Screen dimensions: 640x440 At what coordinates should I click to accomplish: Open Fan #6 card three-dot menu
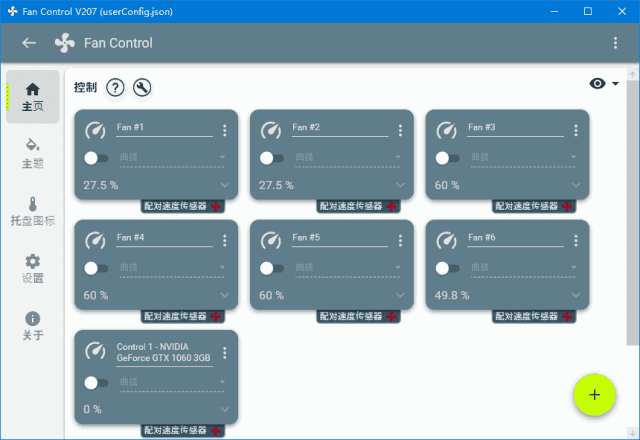tap(575, 241)
